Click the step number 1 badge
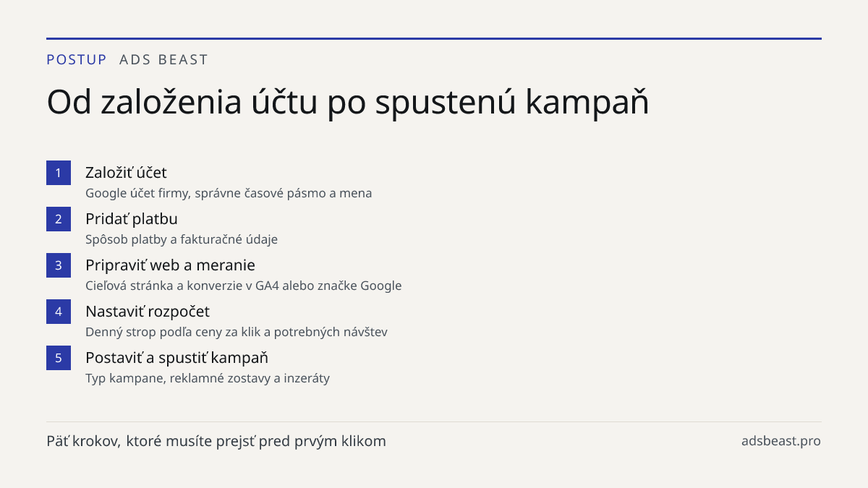This screenshot has width=868, height=488. coord(59,173)
